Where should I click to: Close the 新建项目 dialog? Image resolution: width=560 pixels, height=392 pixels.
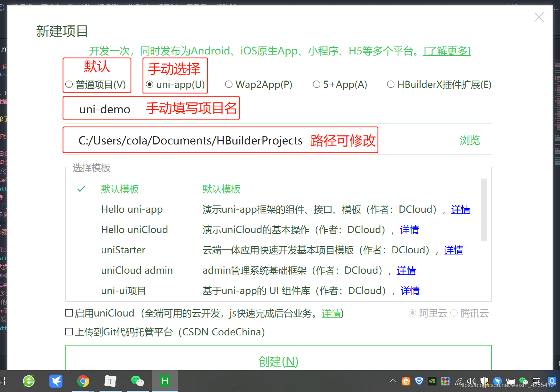pos(539,17)
